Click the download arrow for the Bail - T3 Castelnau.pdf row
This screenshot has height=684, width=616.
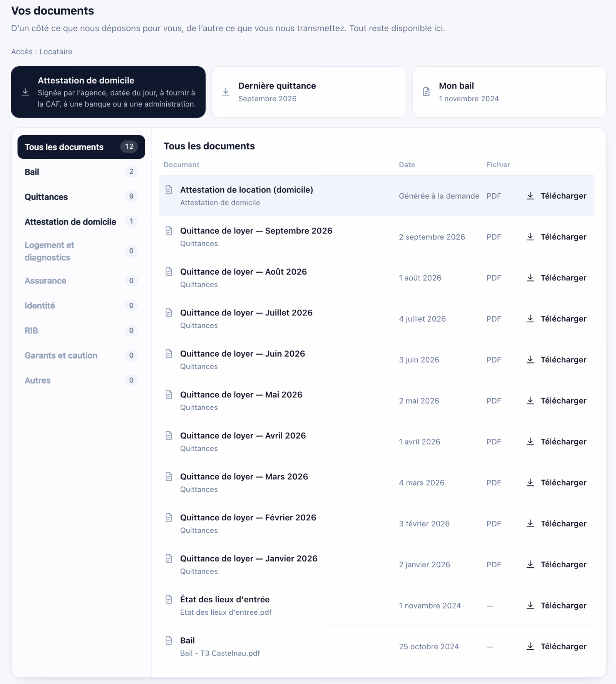point(530,647)
